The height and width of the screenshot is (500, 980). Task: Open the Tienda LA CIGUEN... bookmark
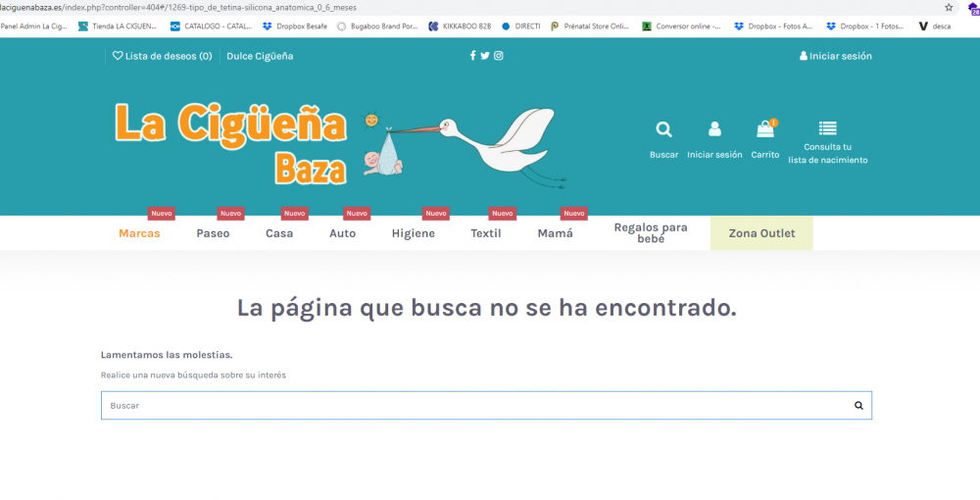coord(117,26)
